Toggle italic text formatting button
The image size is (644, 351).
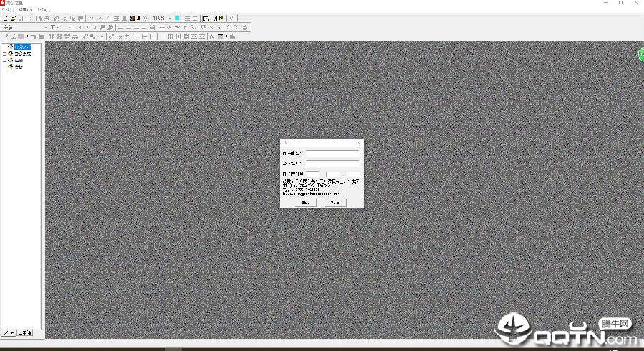87,27
